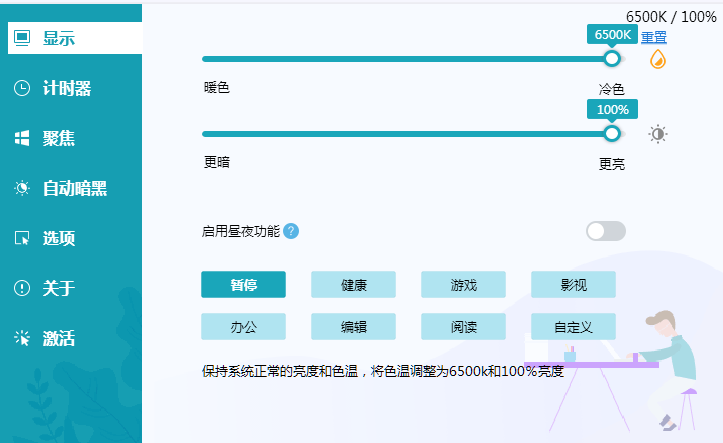The image size is (723, 443).
Task: Click the brightness half-circle icon
Action: tap(657, 133)
